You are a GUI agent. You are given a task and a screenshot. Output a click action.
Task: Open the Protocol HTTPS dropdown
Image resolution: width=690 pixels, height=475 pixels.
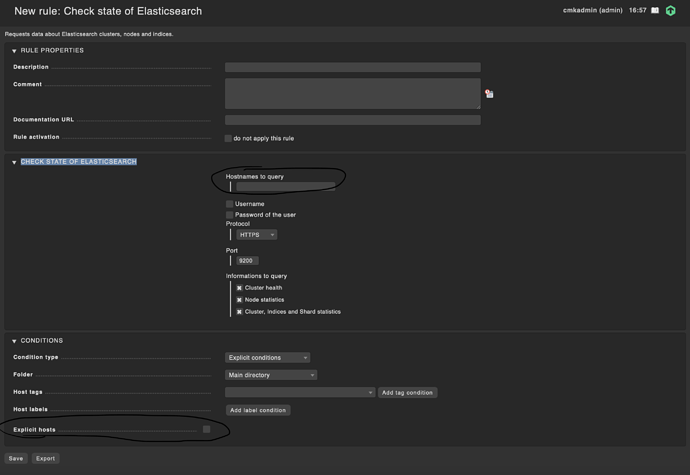coord(257,235)
